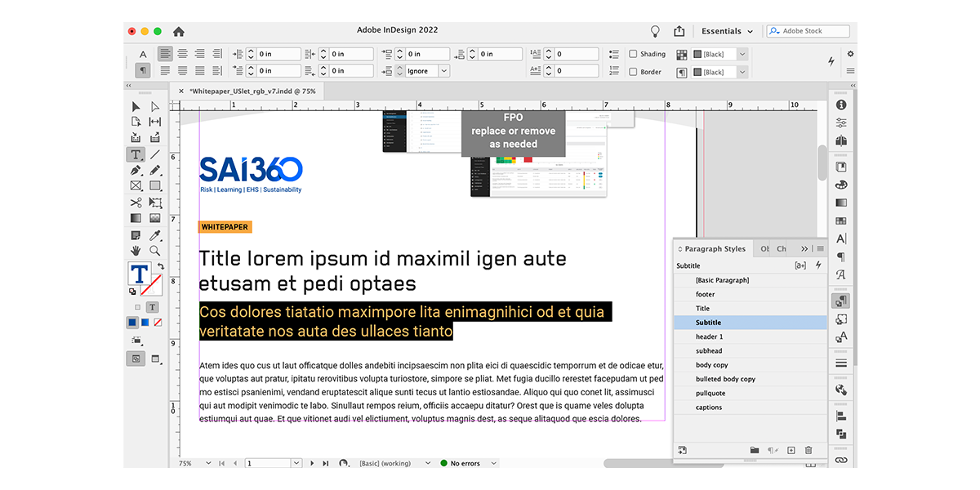980x490 pixels.
Task: Delete selected style trash icon
Action: click(x=808, y=450)
